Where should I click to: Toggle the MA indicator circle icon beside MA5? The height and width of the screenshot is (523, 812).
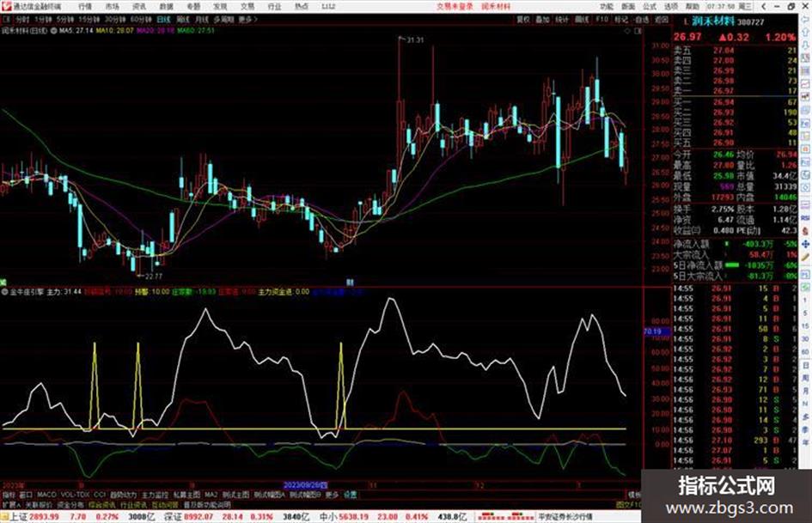[x=53, y=31]
